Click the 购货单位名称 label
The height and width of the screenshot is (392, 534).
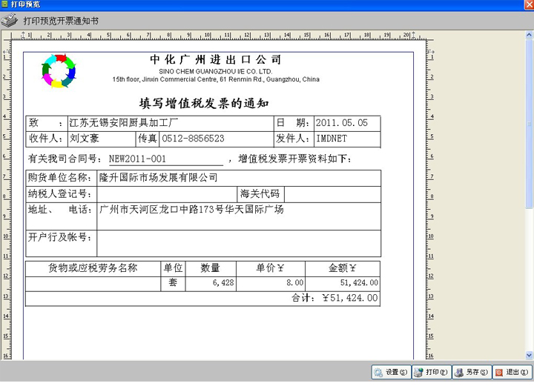[x=59, y=177]
